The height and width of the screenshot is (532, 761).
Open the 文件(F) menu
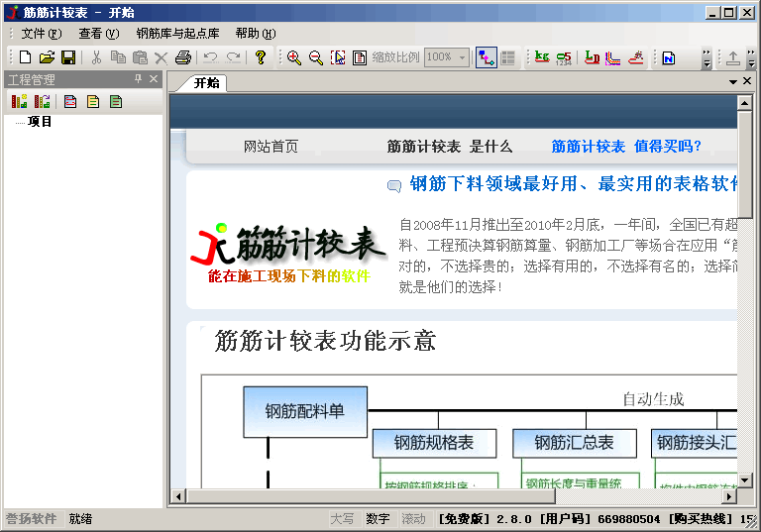(x=42, y=34)
